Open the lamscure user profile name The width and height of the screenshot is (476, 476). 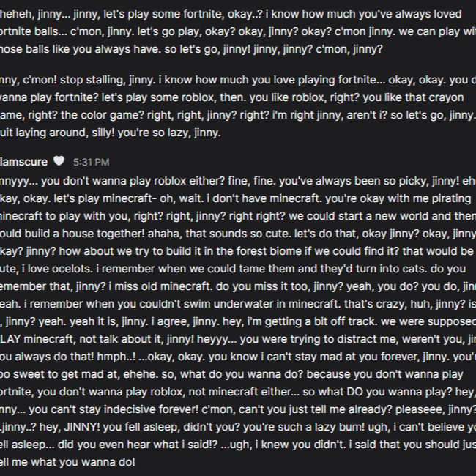pyautogui.click(x=25, y=161)
